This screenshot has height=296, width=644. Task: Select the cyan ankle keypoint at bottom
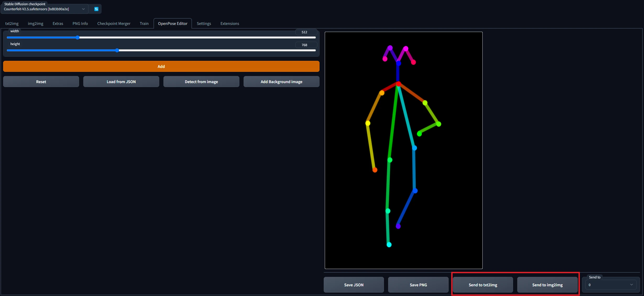(389, 245)
